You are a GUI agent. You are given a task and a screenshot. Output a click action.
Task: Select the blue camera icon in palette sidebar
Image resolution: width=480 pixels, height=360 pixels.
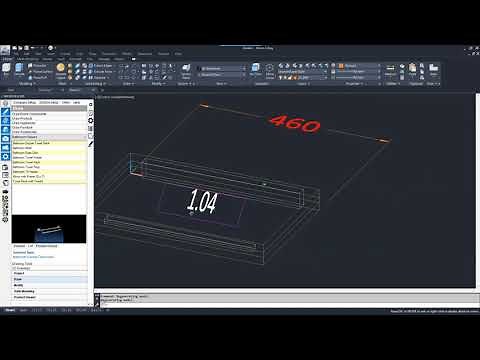(5, 139)
